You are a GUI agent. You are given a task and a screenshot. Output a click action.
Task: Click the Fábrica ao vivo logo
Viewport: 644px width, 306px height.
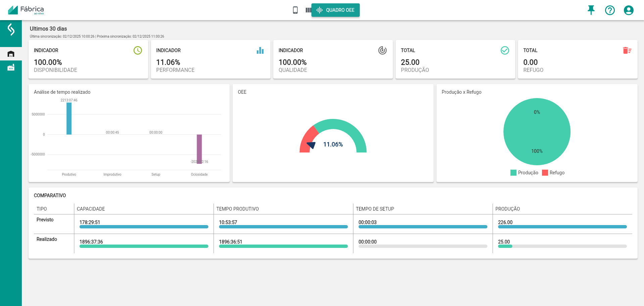(26, 10)
